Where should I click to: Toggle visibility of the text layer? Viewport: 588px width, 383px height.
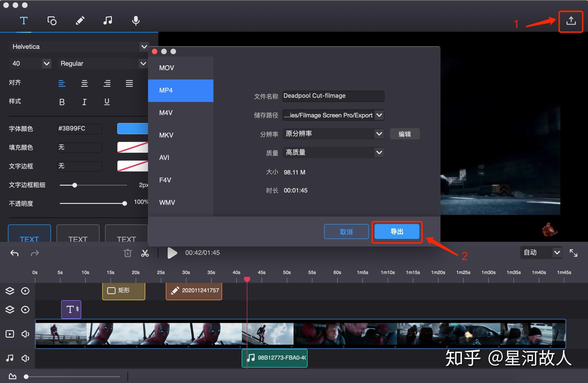25,310
